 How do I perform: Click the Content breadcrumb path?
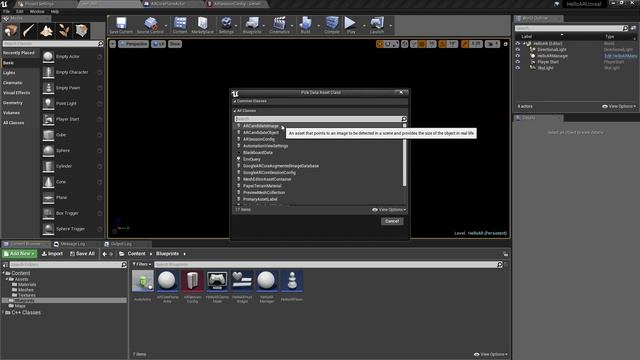[x=136, y=254]
